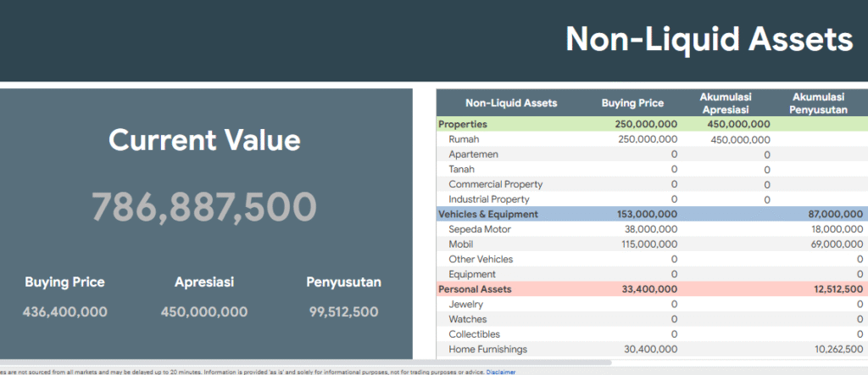Click the Current Value total 786,887,500

(x=203, y=207)
